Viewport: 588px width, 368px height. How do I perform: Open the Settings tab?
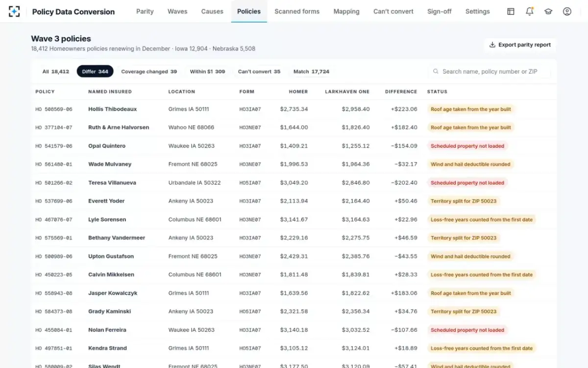pyautogui.click(x=478, y=11)
